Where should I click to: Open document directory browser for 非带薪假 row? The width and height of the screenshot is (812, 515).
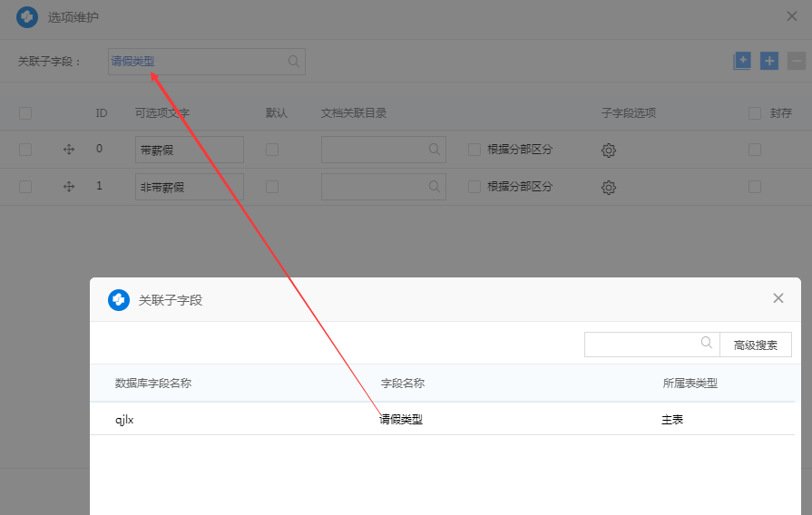[x=435, y=187]
